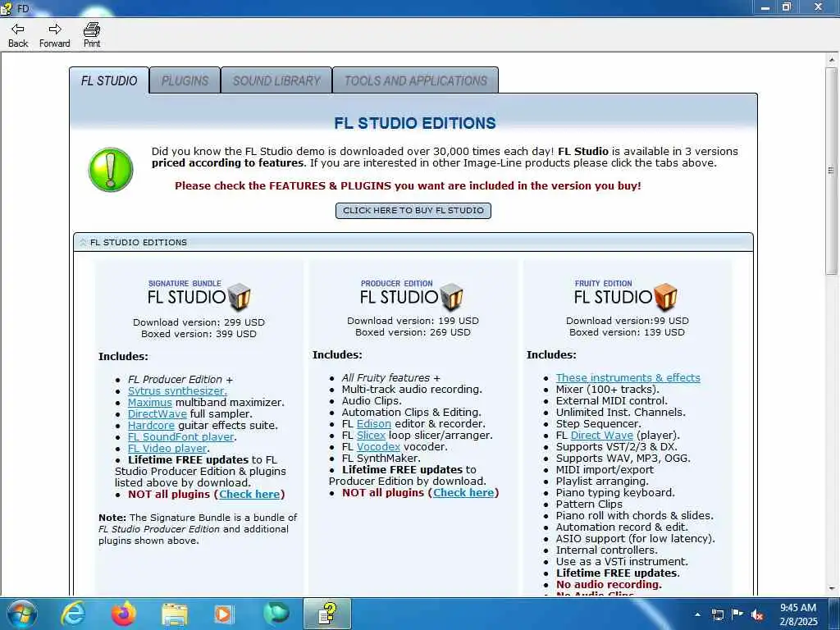Image resolution: width=840 pixels, height=630 pixels.
Task: Click the 'FL Producer Edition +' list item
Action: pyautogui.click(x=180, y=379)
